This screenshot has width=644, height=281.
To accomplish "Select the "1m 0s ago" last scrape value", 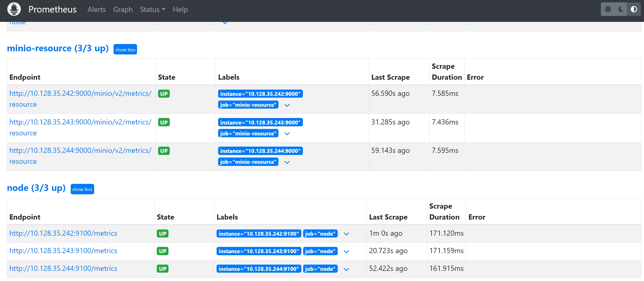I will pyautogui.click(x=386, y=233).
